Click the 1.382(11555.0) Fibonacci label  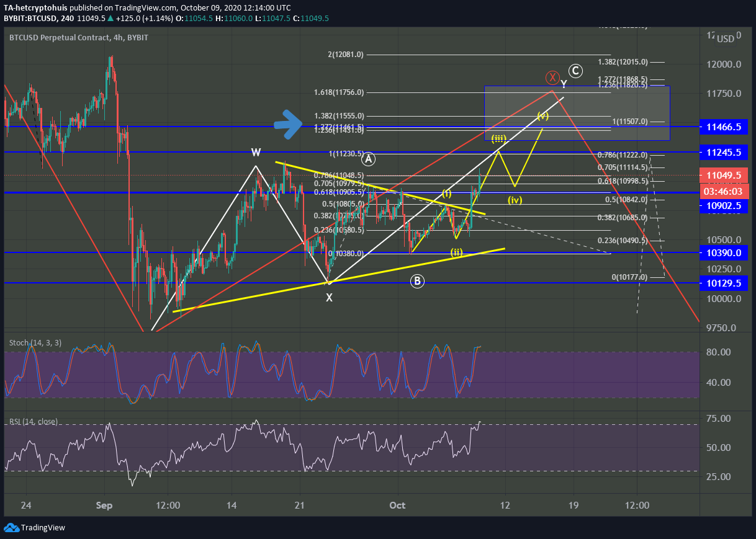point(340,116)
